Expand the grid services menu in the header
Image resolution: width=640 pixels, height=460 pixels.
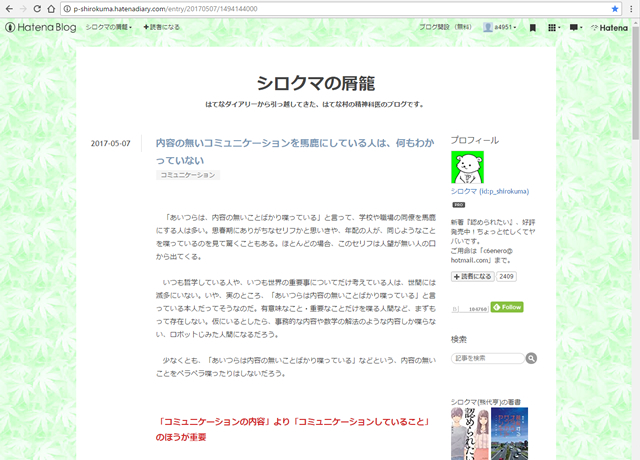pyautogui.click(x=554, y=27)
